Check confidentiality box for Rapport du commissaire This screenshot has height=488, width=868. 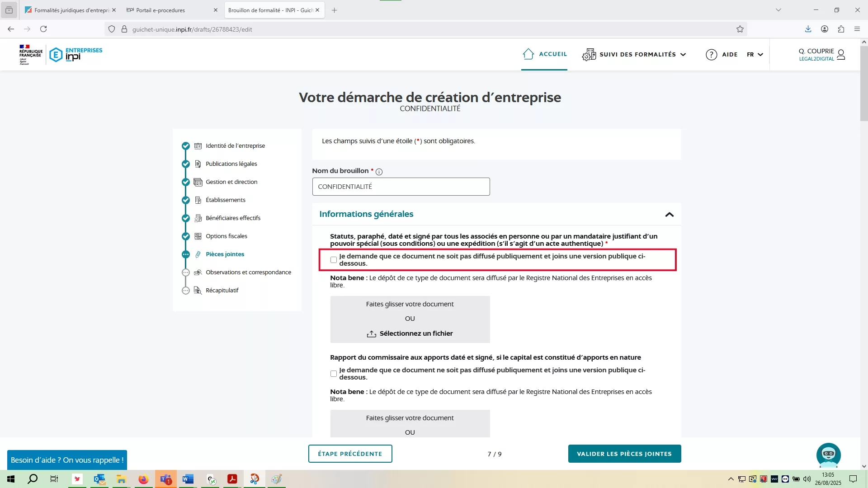pos(334,374)
